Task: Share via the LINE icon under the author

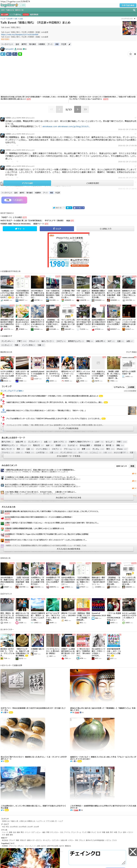Action: pyautogui.click(x=20, y=54)
